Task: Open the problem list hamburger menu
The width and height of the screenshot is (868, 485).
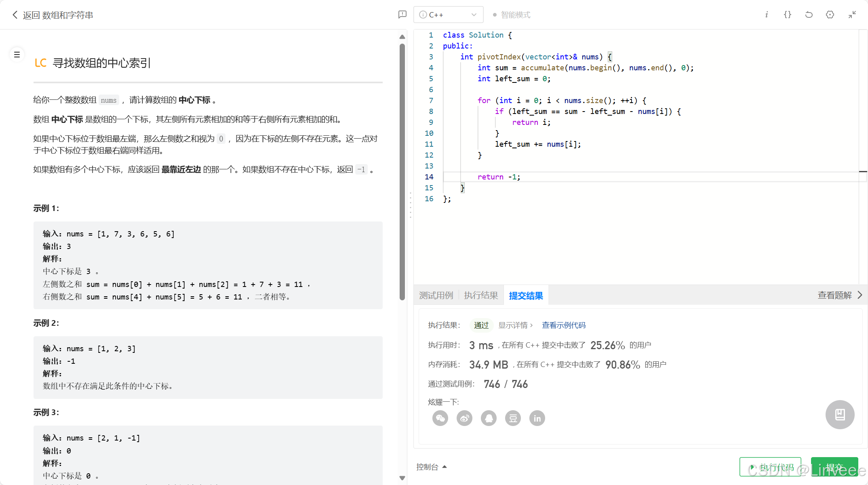Action: click(17, 55)
